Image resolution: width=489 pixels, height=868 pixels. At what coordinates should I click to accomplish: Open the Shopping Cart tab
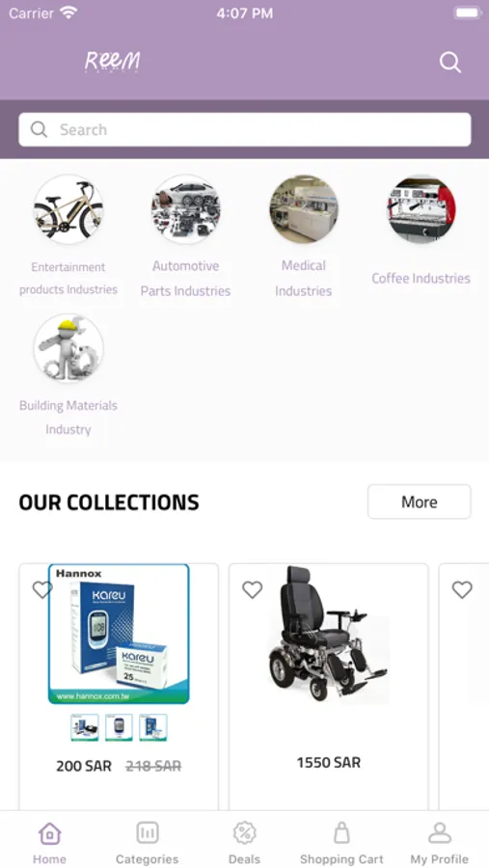tap(341, 843)
